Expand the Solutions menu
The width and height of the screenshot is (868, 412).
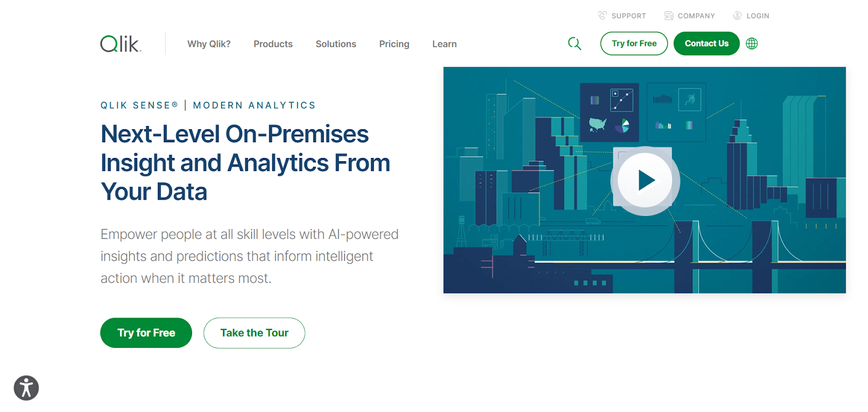click(336, 43)
